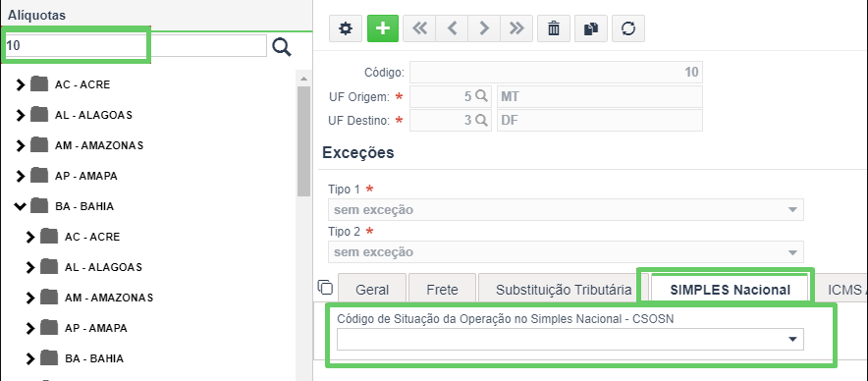Select the SIMPLES Nacional tab
Screen dimensions: 868x381
[x=731, y=289]
